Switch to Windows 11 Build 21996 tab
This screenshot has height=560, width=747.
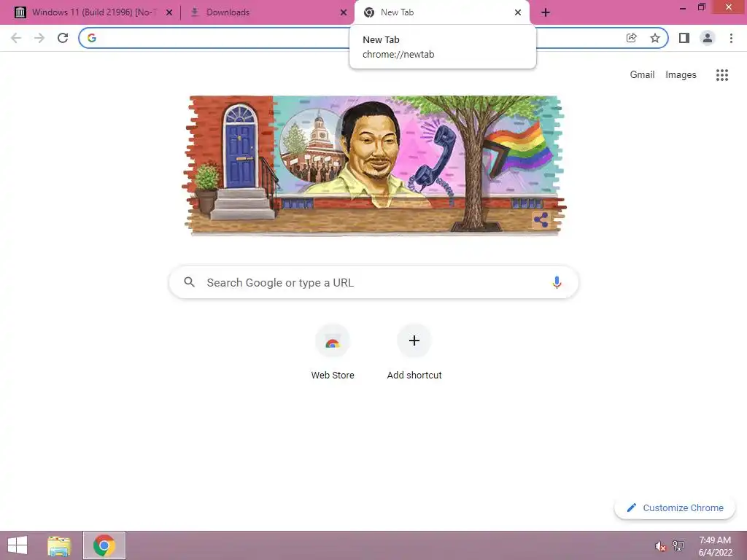[x=93, y=12]
